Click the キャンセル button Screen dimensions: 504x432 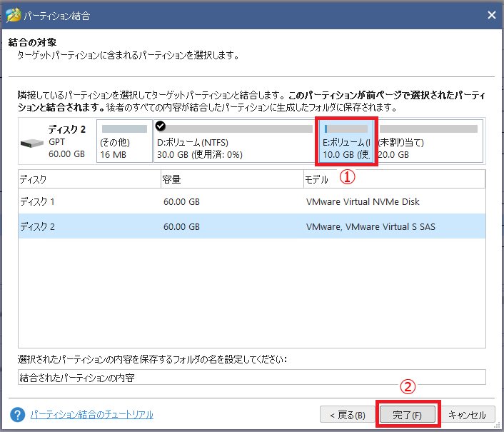pos(467,415)
